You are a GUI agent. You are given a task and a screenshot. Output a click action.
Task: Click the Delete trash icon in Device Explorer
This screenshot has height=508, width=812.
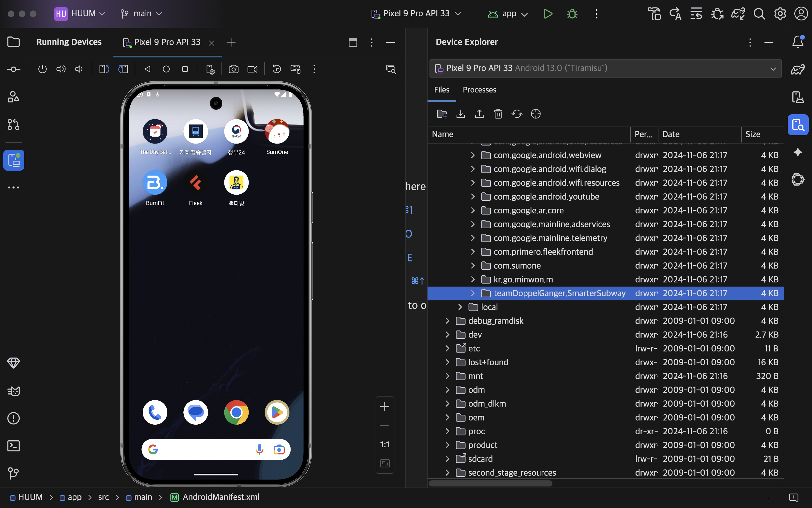point(498,114)
